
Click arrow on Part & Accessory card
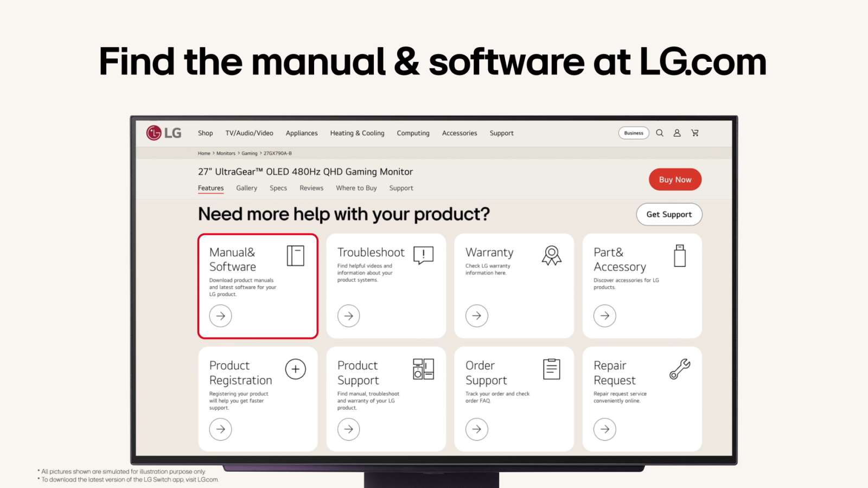point(605,316)
